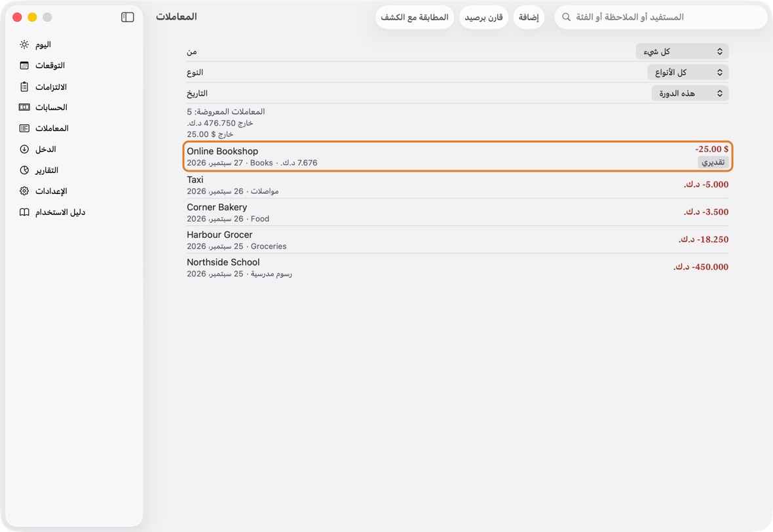Open التوقعات via its calendar icon

point(24,66)
